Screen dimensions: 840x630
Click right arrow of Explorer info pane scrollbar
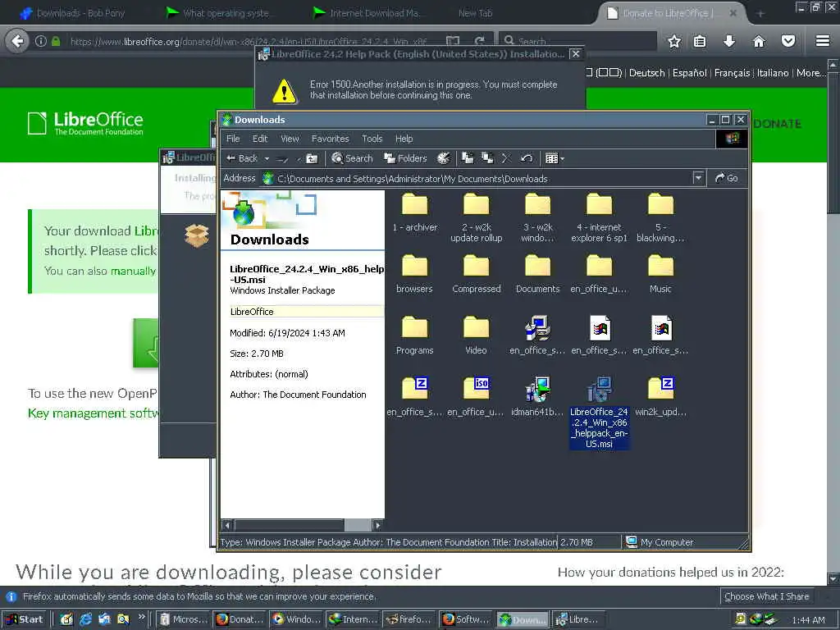(x=378, y=525)
